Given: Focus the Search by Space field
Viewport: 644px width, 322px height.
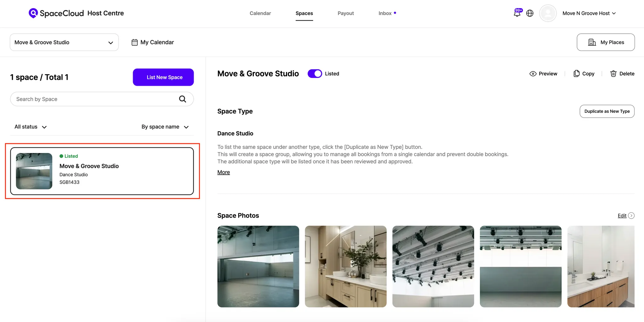Looking at the screenshot, I should pos(102,99).
